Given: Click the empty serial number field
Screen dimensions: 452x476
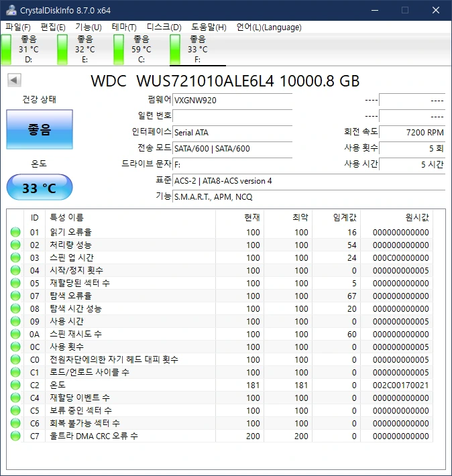Looking at the screenshot, I should coord(233,116).
